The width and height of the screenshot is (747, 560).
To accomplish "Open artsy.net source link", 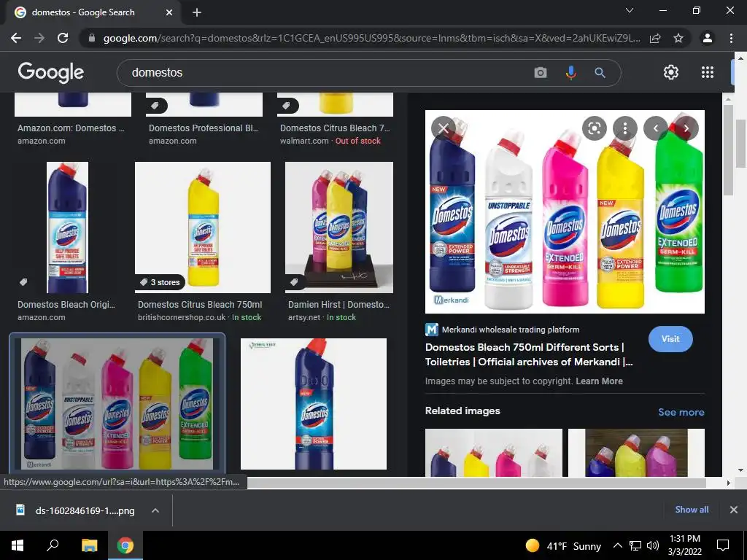I will click(305, 317).
